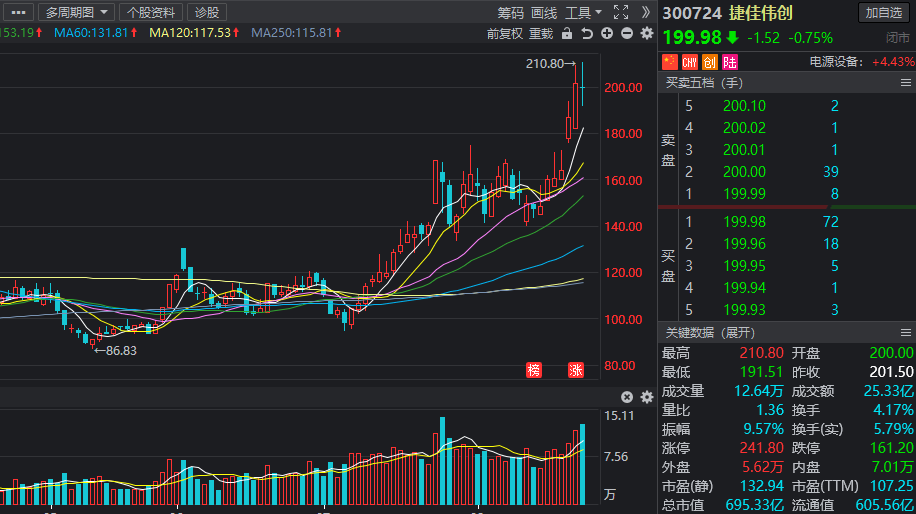This screenshot has width=916, height=514.
Task: Open the 关键数据 panel menu icon
Action: click(905, 333)
